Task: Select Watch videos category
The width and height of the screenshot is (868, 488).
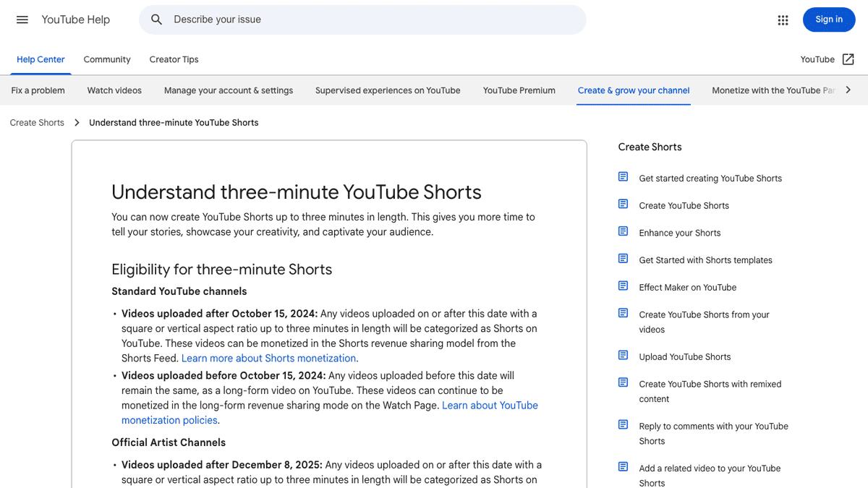Action: click(114, 90)
